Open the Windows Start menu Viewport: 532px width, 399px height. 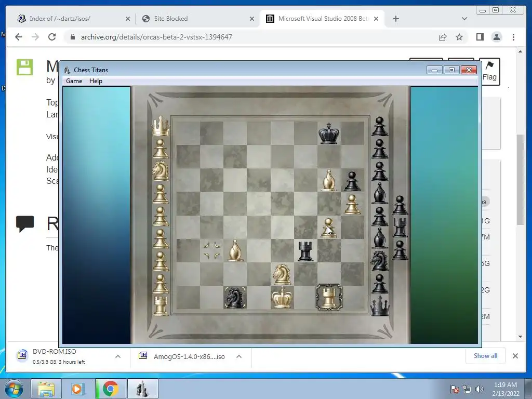click(14, 389)
